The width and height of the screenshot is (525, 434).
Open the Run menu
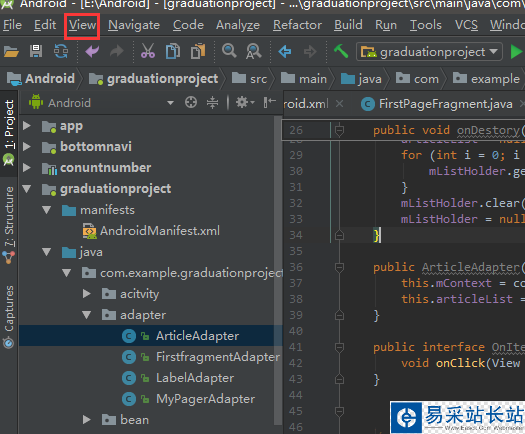pos(386,25)
